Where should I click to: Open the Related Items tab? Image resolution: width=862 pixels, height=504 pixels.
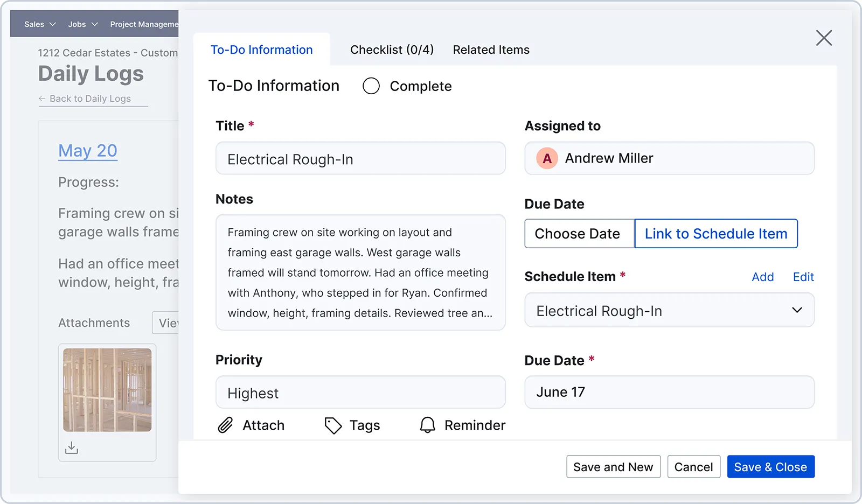point(491,50)
